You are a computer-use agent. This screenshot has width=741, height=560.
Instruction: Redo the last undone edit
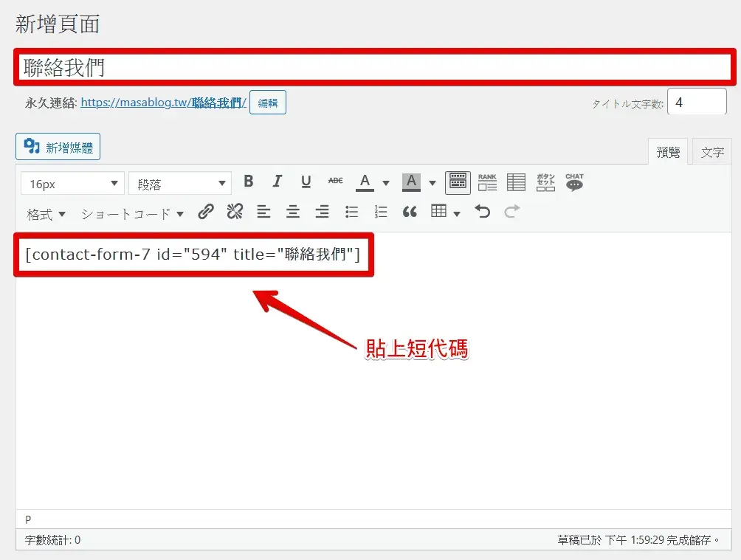511,211
